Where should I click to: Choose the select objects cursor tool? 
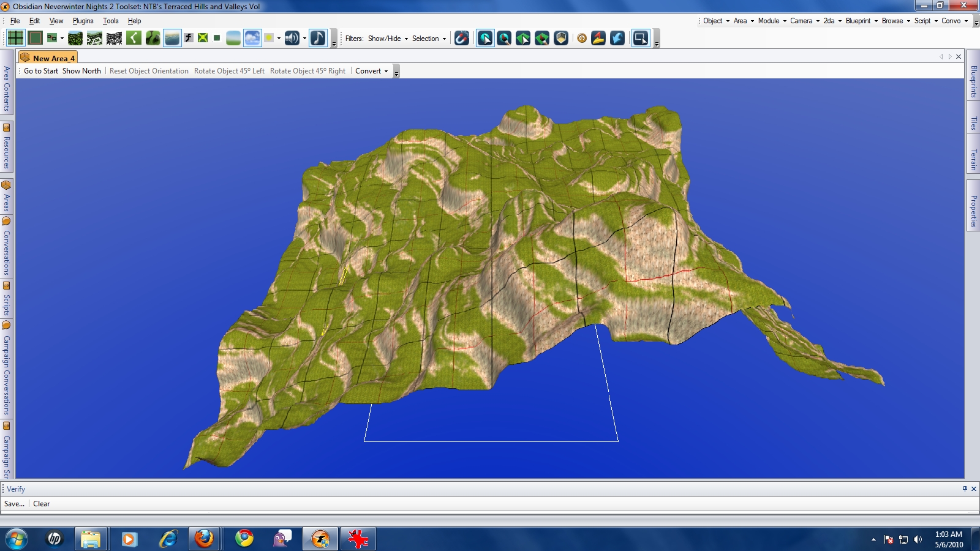485,38
